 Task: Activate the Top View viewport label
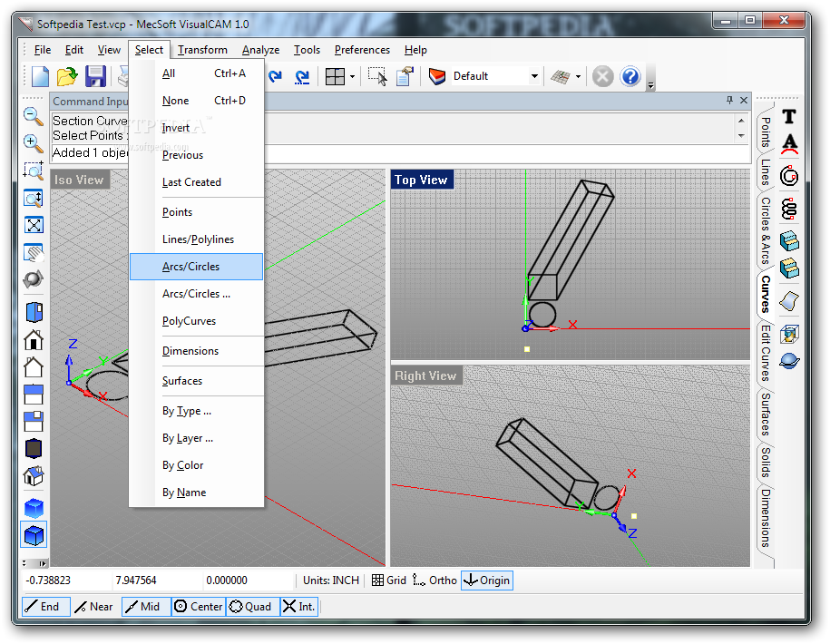[422, 180]
